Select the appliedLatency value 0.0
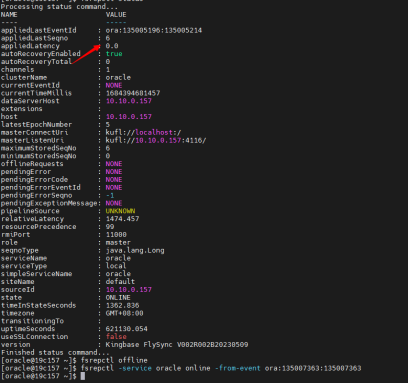This screenshot has width=408, height=383. pos(112,46)
